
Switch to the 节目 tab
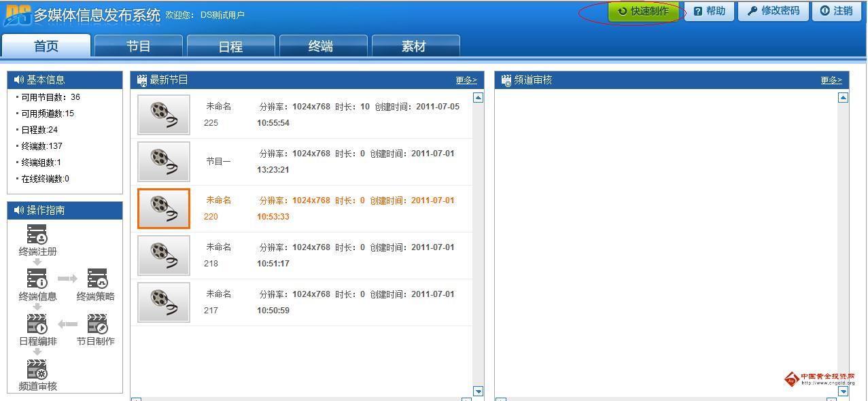[139, 46]
